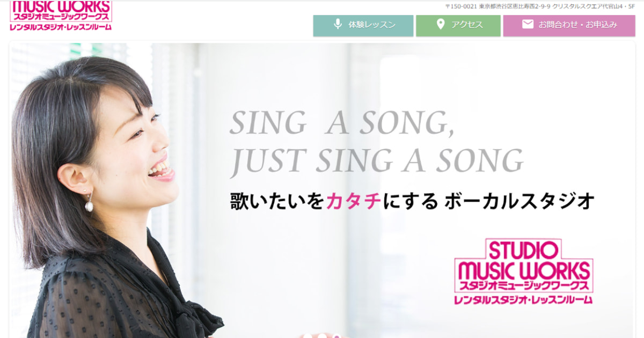Viewport: 644px width, 338px height.
Task: Select レンタルスタジオ・レッスンルーム text under header logo
Action: tap(61, 26)
